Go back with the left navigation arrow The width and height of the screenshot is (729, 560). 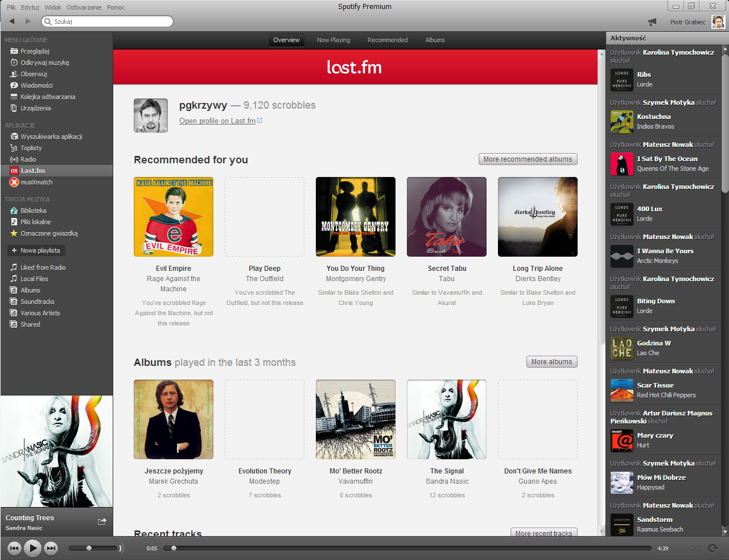[x=11, y=21]
